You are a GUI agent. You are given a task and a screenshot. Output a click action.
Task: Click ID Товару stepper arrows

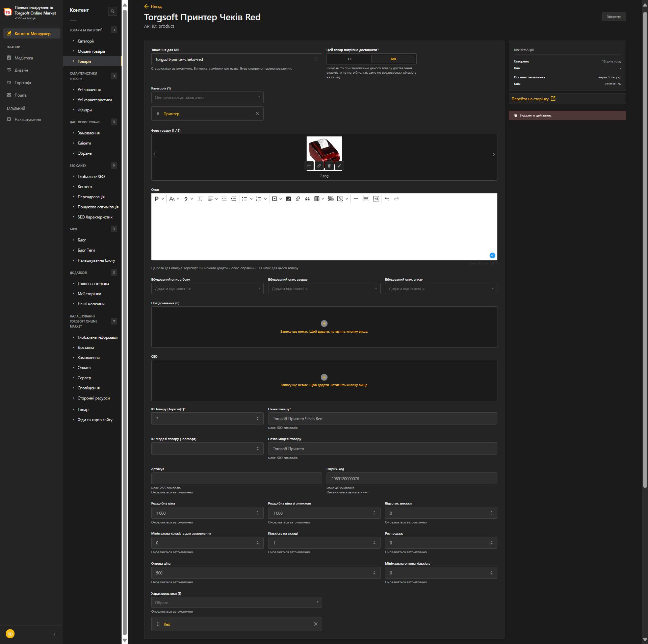[x=258, y=418]
